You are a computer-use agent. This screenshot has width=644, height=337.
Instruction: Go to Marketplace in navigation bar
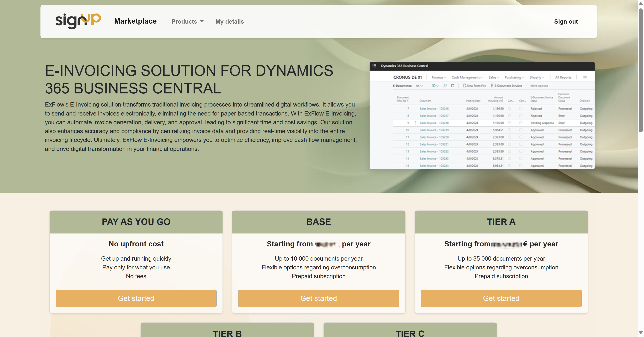[135, 21]
